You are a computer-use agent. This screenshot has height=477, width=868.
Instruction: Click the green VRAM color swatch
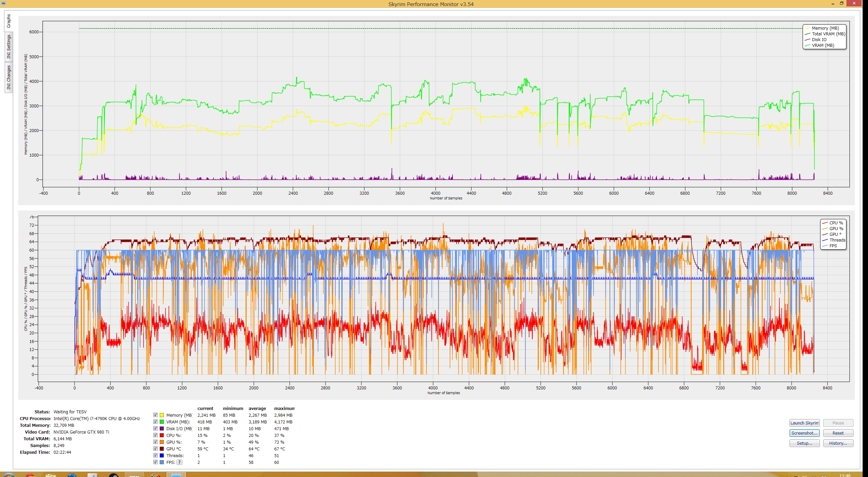(x=162, y=422)
